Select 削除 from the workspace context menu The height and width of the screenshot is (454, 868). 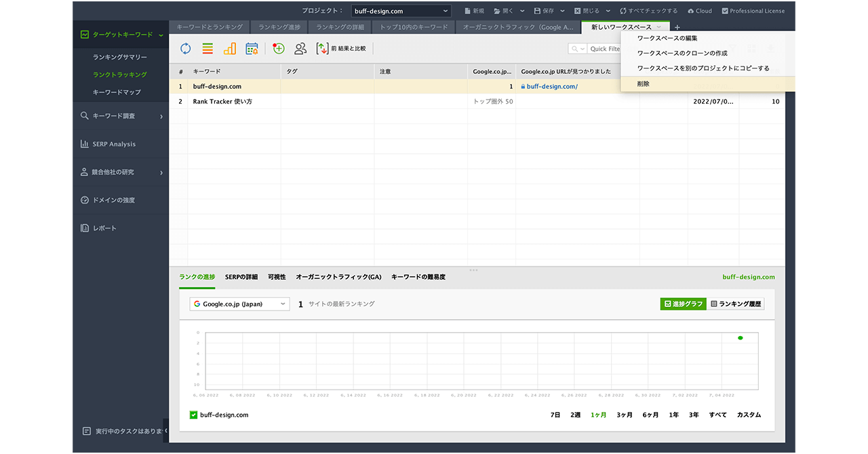click(x=644, y=84)
